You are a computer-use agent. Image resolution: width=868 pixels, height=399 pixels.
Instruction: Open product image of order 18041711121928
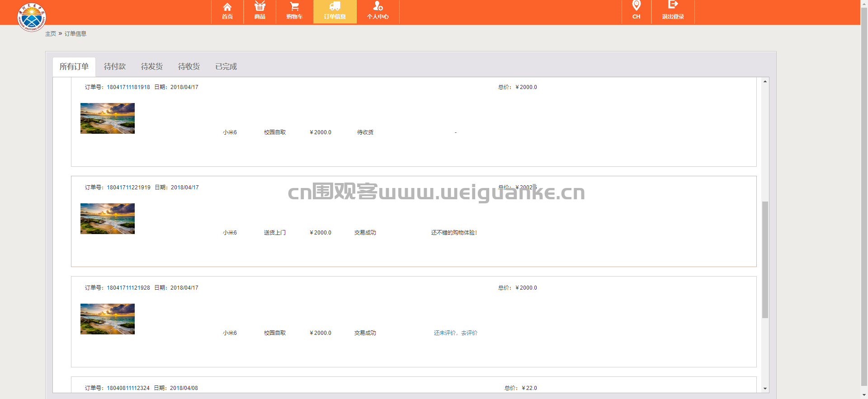pyautogui.click(x=108, y=319)
